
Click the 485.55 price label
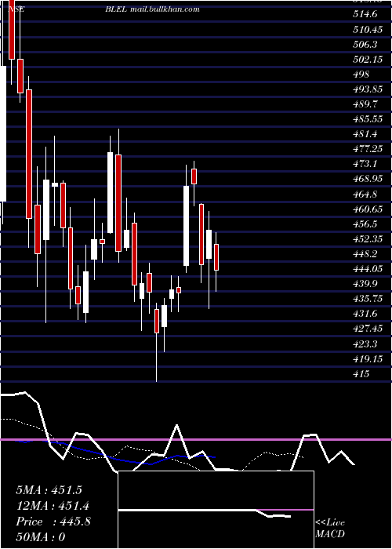point(368,119)
